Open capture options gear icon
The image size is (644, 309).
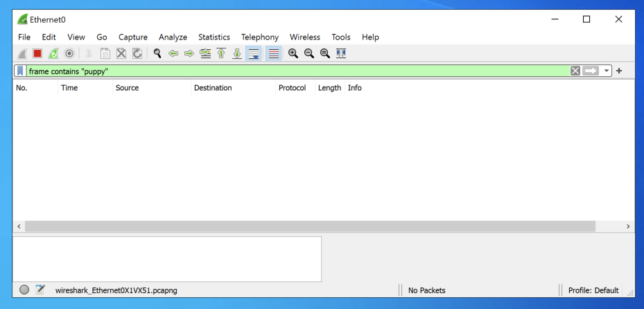click(69, 53)
